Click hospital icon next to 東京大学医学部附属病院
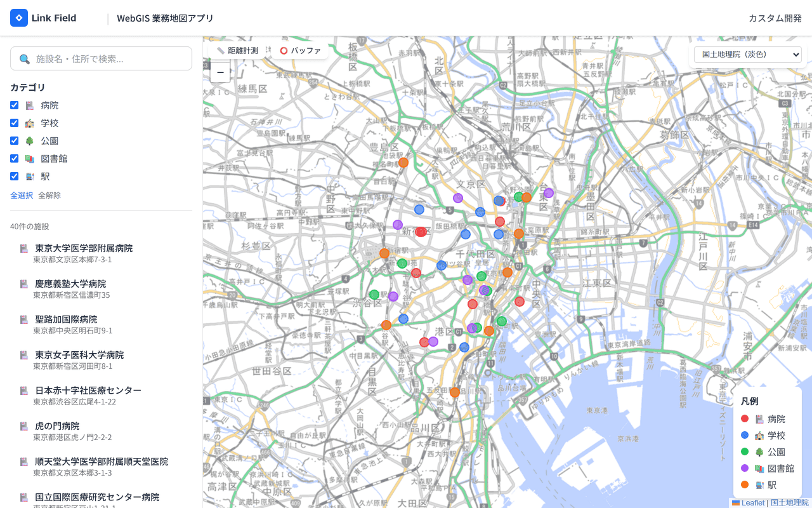Screen dimensions: 812x508 (24, 248)
